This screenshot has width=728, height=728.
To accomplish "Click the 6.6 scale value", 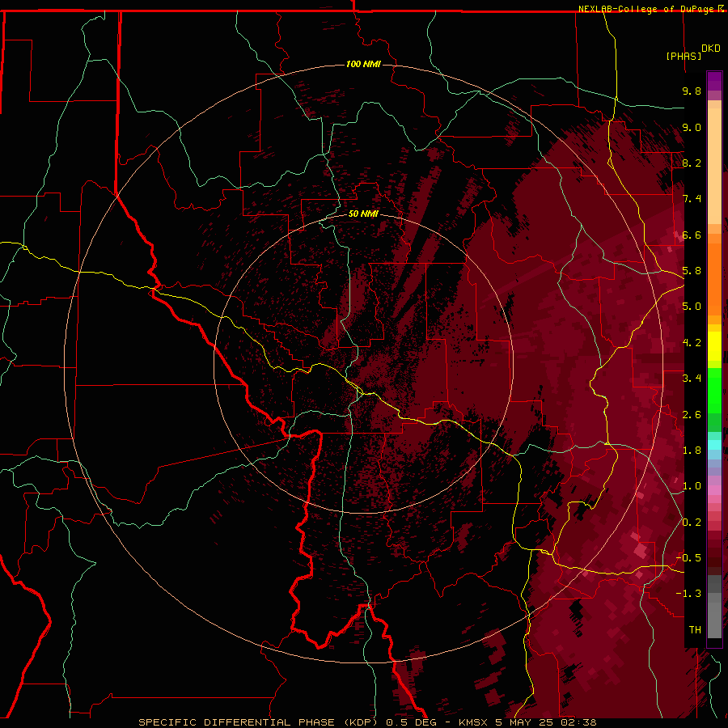I will point(692,235).
